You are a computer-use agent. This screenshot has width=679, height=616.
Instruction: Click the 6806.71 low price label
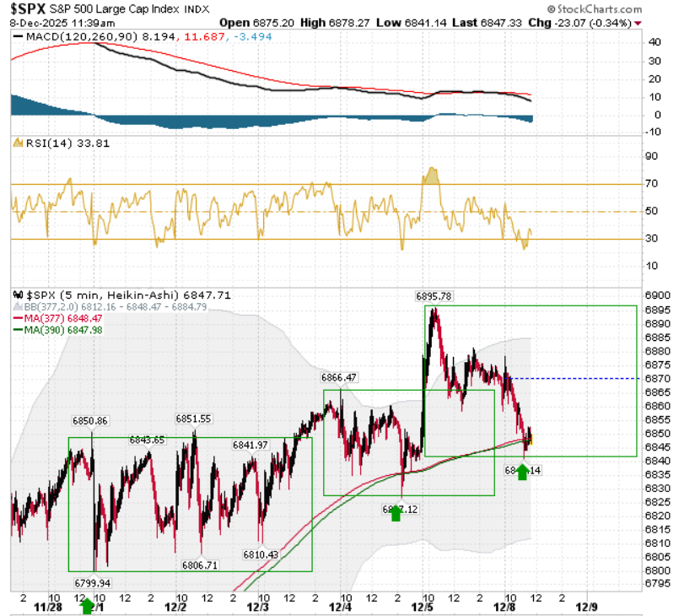click(200, 565)
